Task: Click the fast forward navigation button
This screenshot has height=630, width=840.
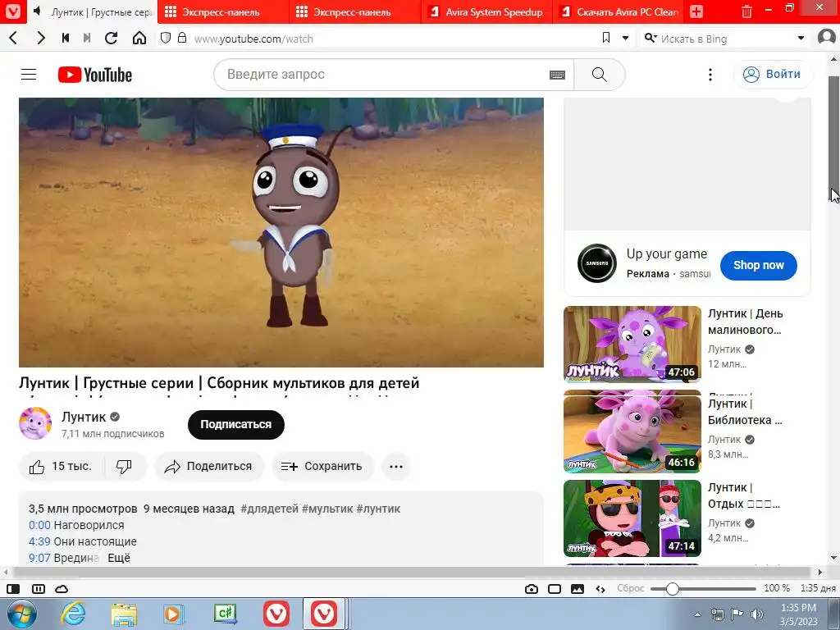Action: tap(87, 38)
